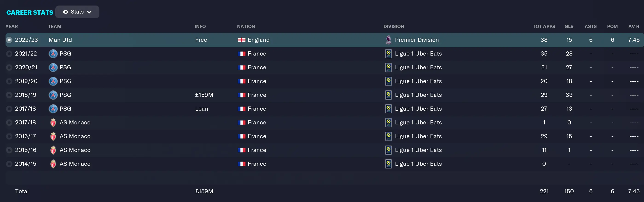
Task: Click Premier Division league logo icon
Action: click(x=388, y=40)
